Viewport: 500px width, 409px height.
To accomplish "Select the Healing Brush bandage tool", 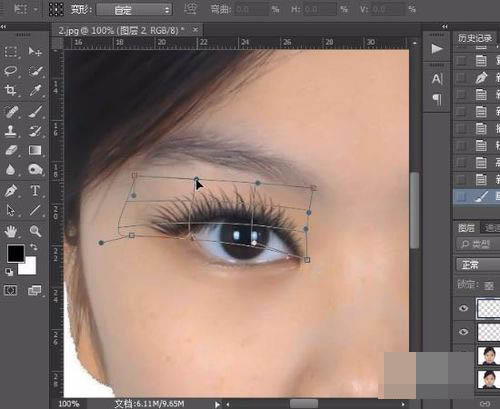I will coord(11,112).
